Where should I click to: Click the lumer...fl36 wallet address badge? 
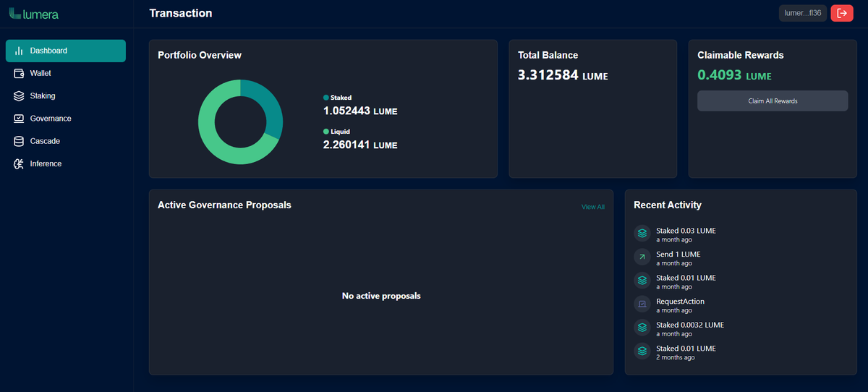coord(802,13)
